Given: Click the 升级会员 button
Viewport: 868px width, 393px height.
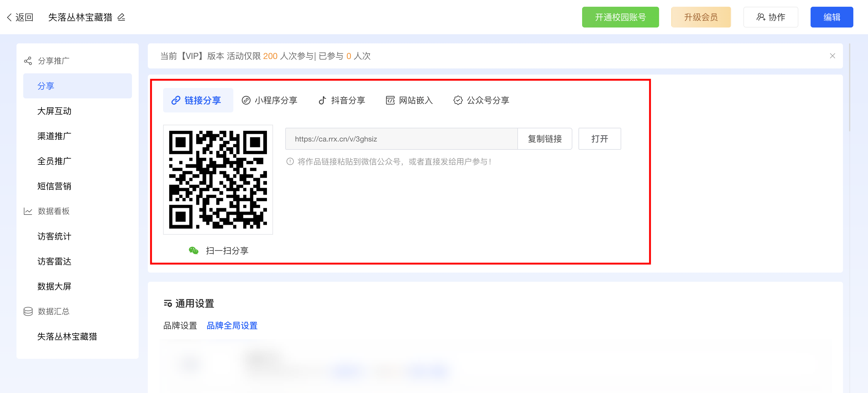Looking at the screenshot, I should pyautogui.click(x=701, y=17).
